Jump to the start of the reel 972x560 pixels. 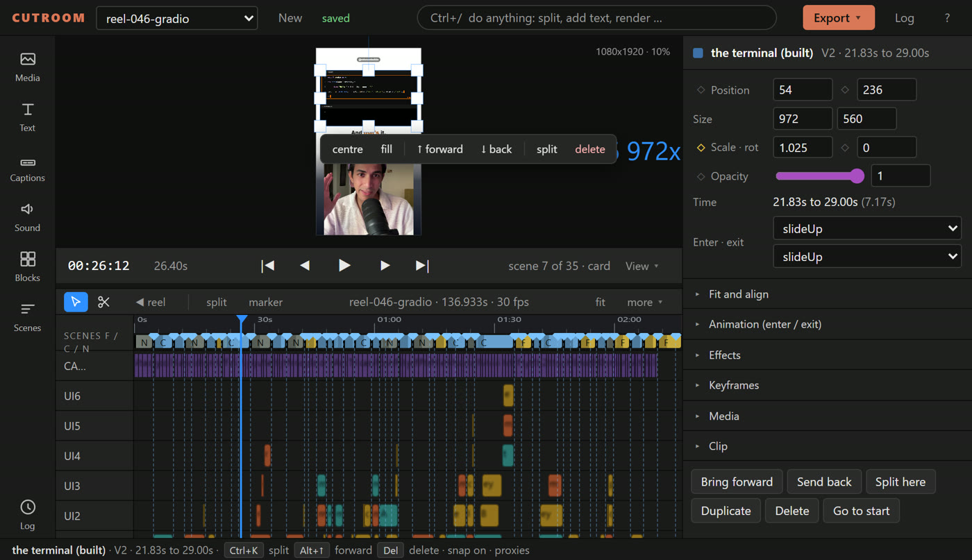tap(268, 266)
